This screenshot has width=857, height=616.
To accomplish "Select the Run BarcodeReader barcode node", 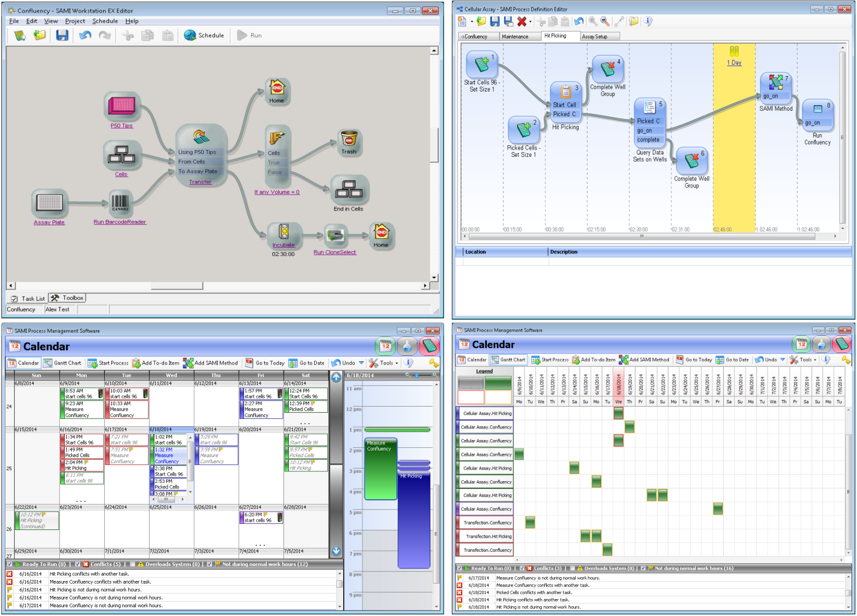I will coord(120,202).
